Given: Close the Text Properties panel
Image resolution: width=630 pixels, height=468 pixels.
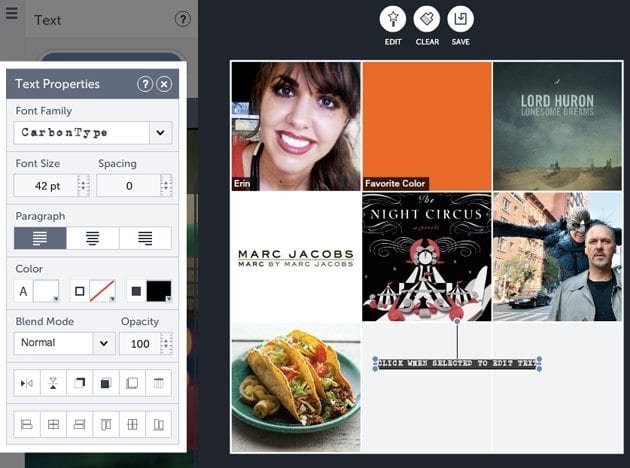Looking at the screenshot, I should tap(164, 84).
